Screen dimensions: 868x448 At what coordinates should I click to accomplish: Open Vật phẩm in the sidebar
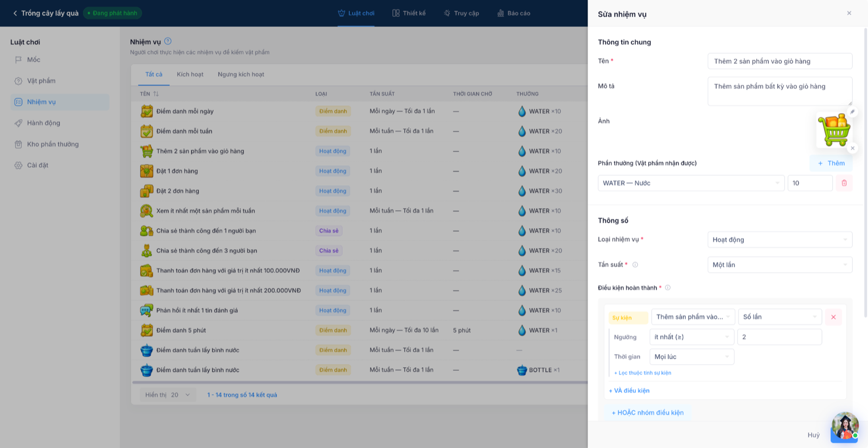[x=60, y=81]
